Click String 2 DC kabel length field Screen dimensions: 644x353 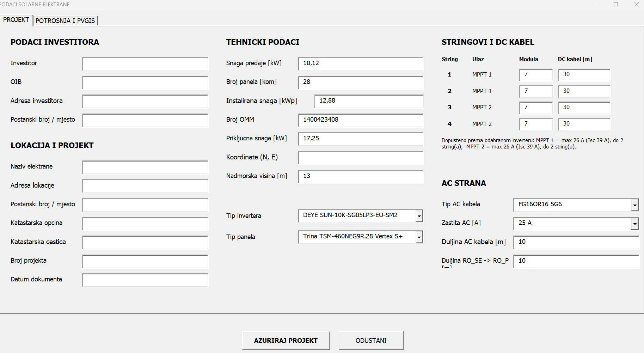tap(584, 91)
